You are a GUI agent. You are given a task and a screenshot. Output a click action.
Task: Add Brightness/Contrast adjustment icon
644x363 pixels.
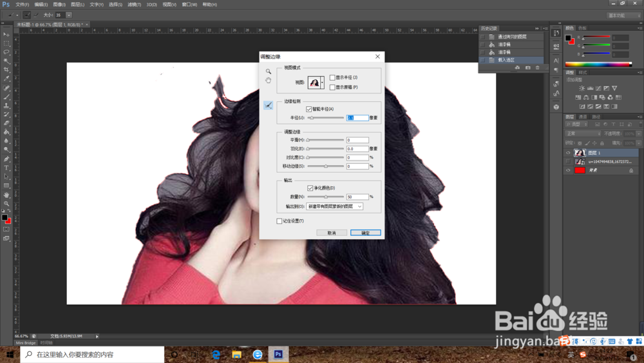click(x=582, y=88)
